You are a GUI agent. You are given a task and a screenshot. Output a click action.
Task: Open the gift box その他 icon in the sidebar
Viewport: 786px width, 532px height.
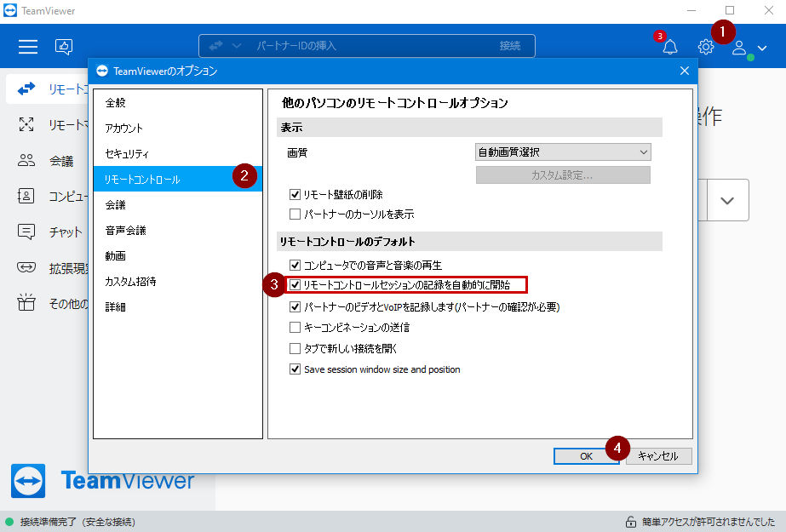click(26, 302)
